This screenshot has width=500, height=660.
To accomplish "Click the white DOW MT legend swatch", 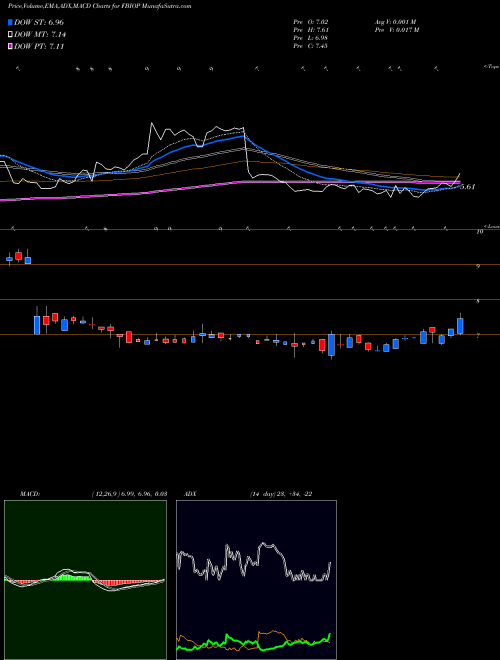I will 10,35.
